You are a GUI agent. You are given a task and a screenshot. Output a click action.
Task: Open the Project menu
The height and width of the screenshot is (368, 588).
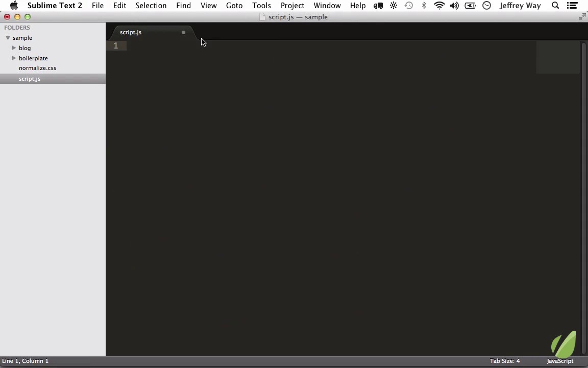pyautogui.click(x=292, y=6)
